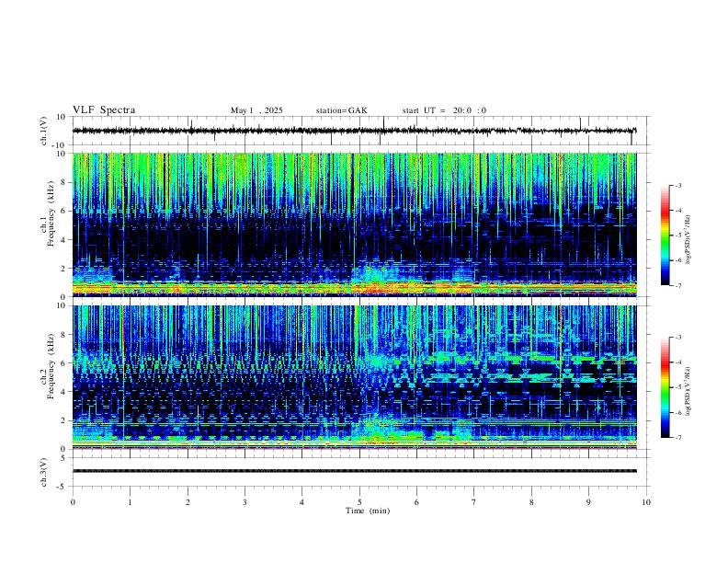
Task: Click the "7" tick on the time axis
Action: point(474,502)
